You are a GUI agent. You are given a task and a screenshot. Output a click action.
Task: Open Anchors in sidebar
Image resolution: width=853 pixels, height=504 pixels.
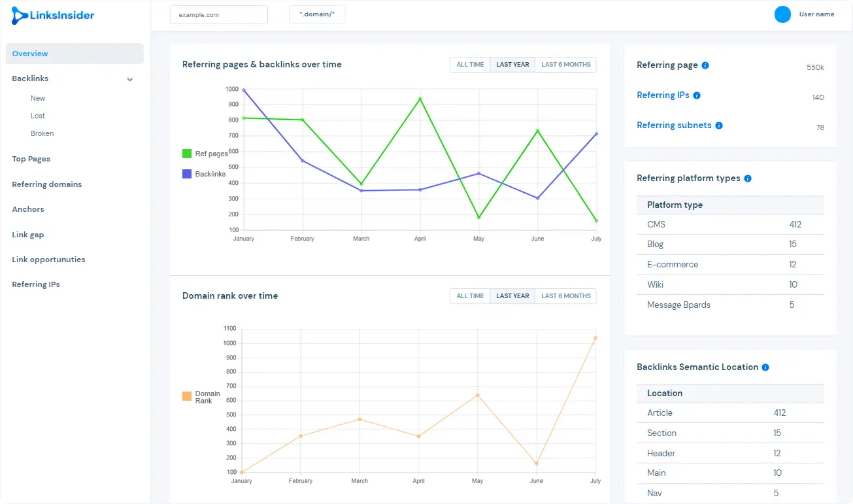tap(28, 209)
